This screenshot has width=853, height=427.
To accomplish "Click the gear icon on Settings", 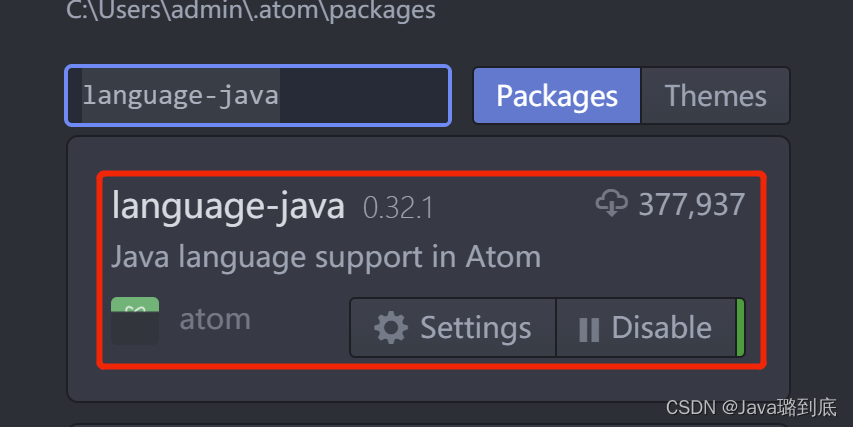I will coord(391,328).
